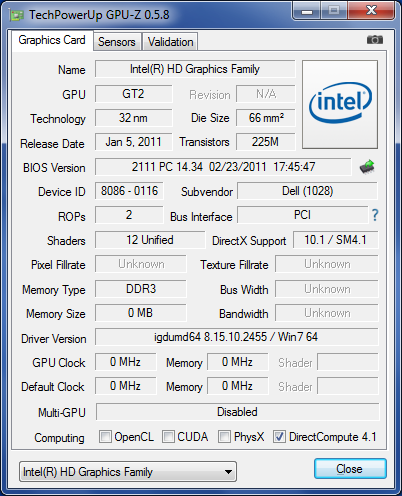
Task: Click the GPU-Z title bar app icon
Action: pyautogui.click(x=17, y=15)
